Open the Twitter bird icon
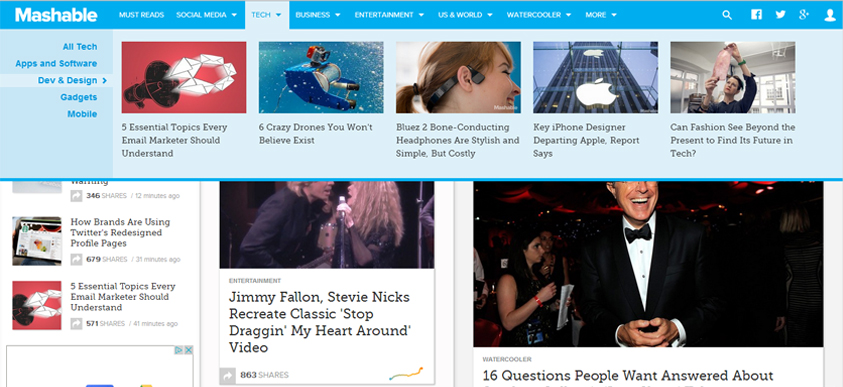Viewport: 843px width, 387px height. coord(780,15)
